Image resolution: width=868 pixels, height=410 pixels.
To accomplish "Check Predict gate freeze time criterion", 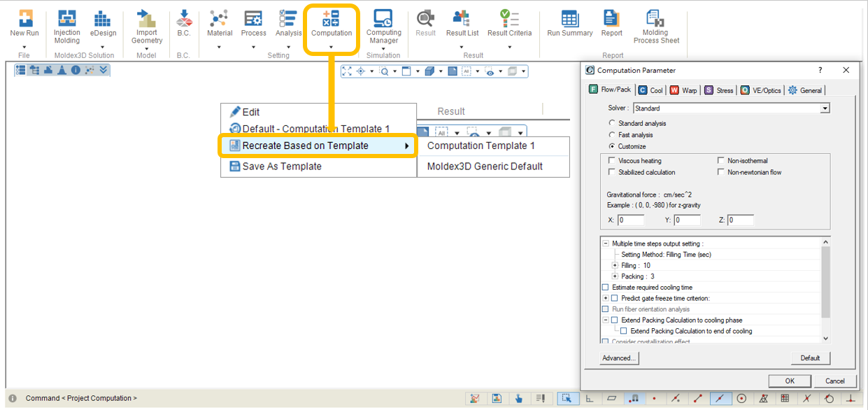I will click(x=615, y=298).
